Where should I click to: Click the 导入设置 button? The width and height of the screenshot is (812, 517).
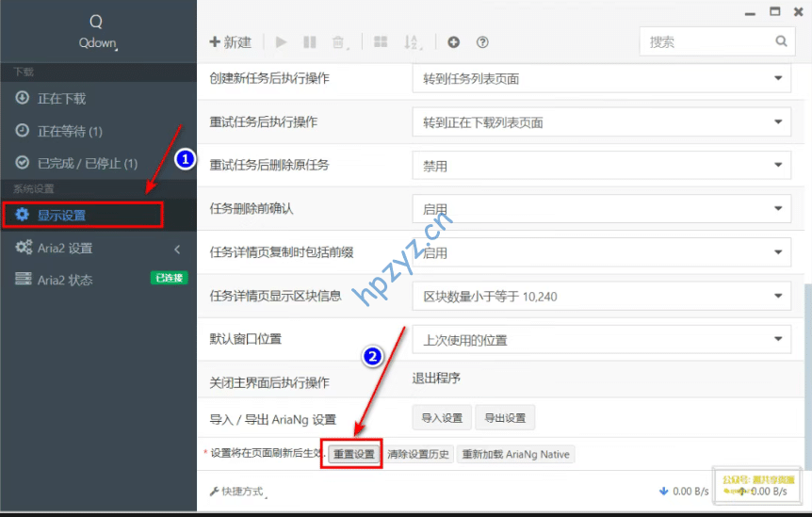pos(442,418)
